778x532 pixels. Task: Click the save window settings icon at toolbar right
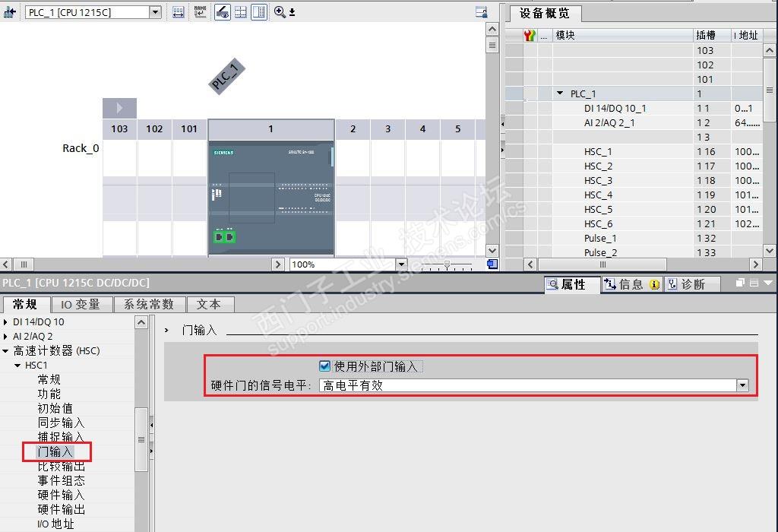481,12
